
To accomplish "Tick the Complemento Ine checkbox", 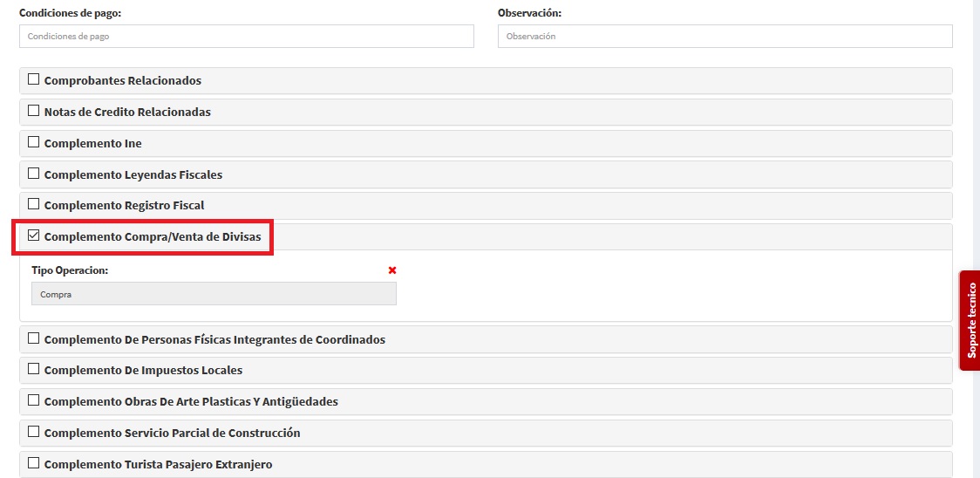I will pos(34,142).
